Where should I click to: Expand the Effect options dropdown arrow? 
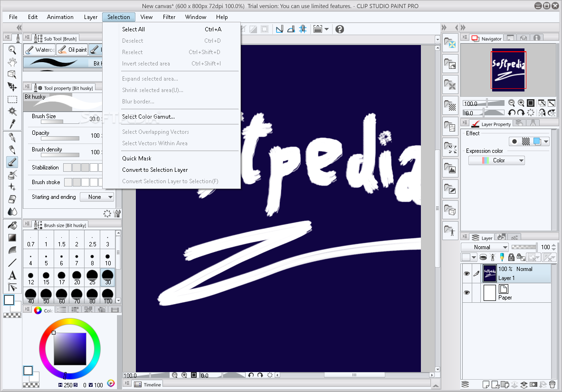click(x=546, y=141)
